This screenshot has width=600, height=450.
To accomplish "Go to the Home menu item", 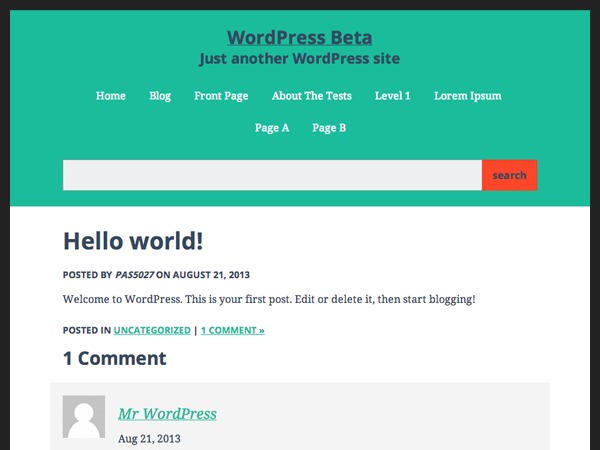I will (111, 96).
